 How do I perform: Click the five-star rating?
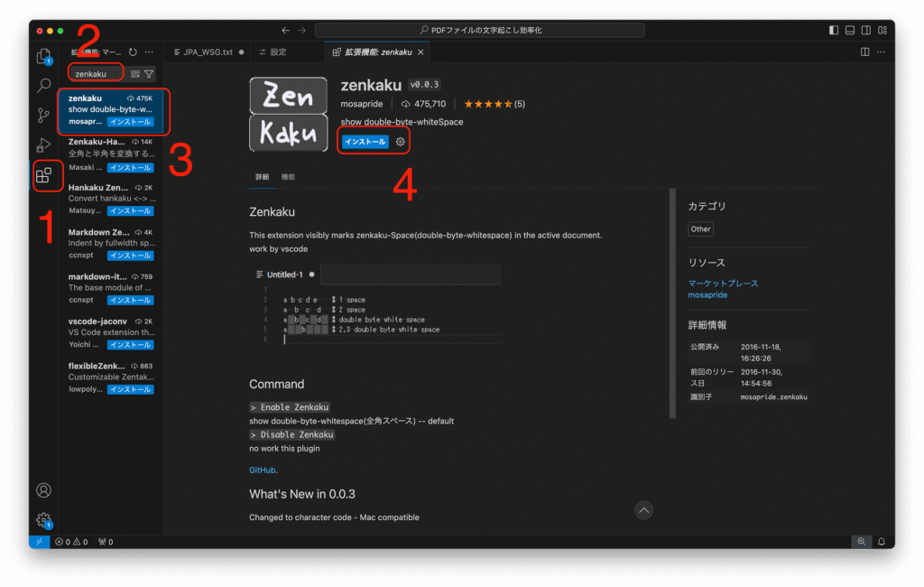tap(494, 104)
